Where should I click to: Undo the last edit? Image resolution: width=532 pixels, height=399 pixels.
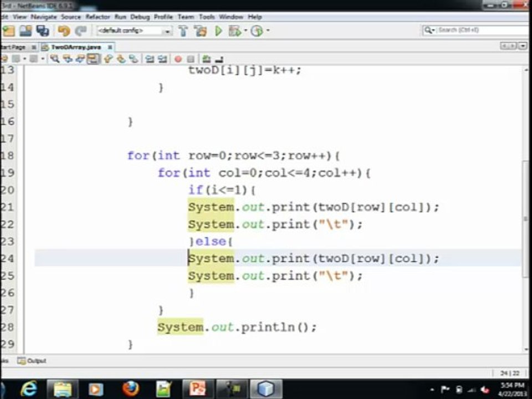(x=64, y=31)
